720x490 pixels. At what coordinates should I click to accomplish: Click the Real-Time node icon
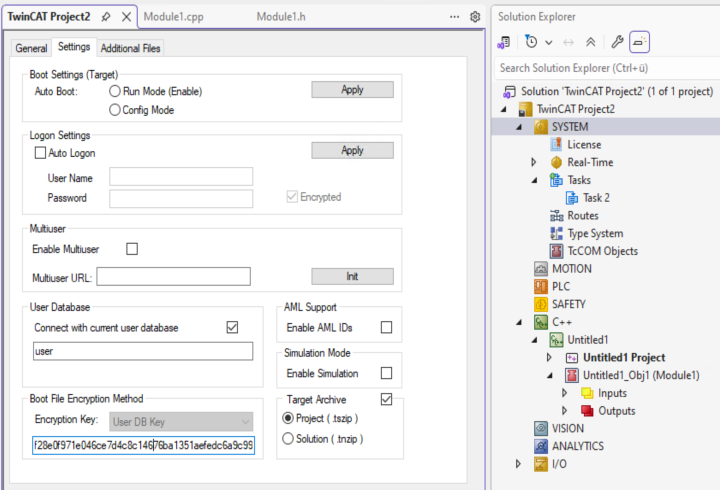pos(556,162)
